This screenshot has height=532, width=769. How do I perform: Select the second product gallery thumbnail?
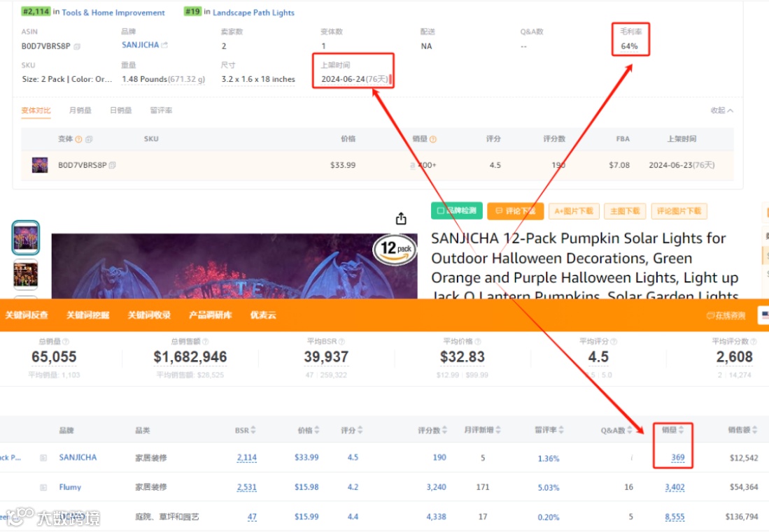pyautogui.click(x=25, y=275)
